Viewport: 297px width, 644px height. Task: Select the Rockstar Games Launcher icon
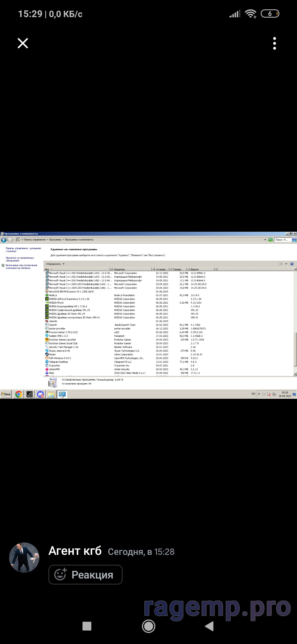pos(47,339)
